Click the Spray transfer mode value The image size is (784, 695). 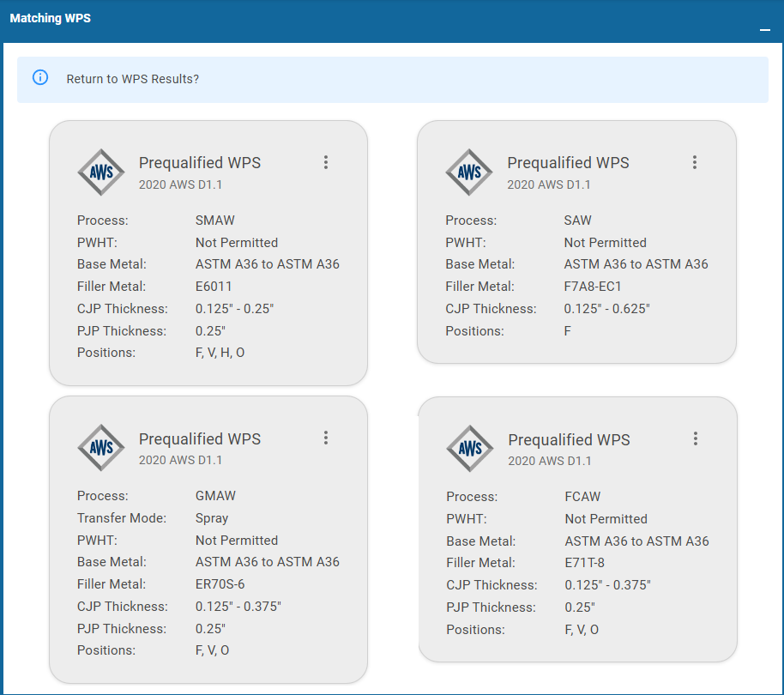tap(212, 518)
